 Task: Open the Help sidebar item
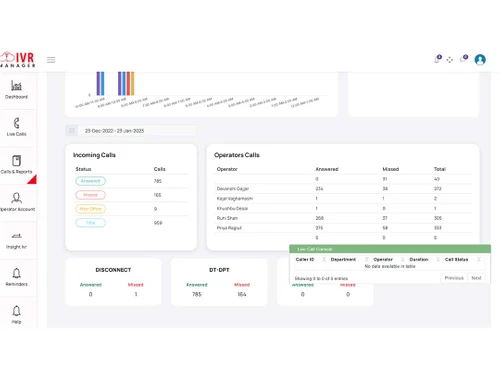[16, 315]
